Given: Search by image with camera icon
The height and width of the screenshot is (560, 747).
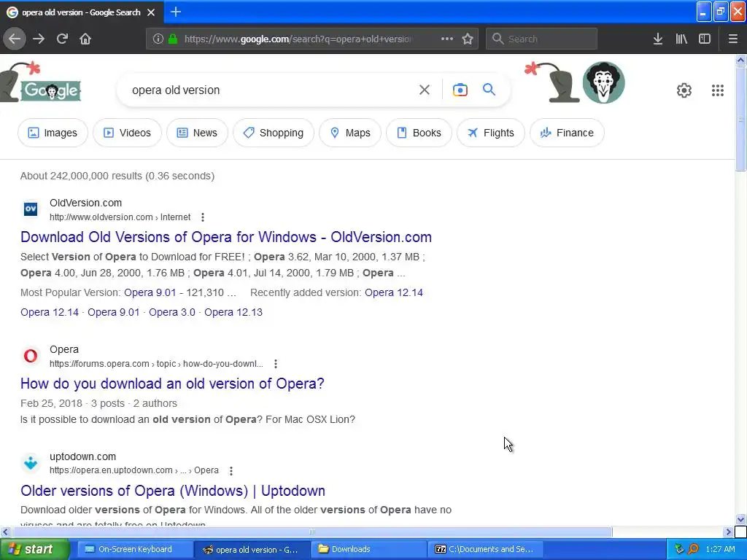Looking at the screenshot, I should 460,90.
